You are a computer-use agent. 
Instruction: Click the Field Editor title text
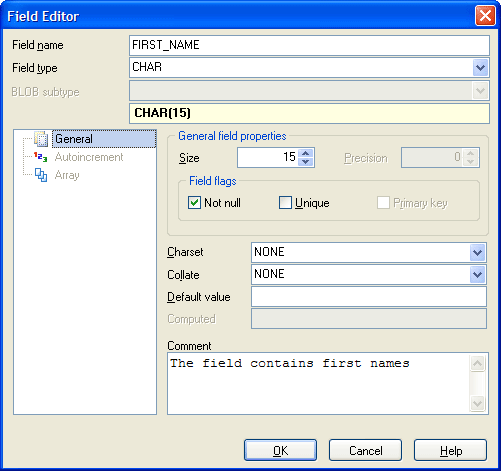click(x=43, y=16)
